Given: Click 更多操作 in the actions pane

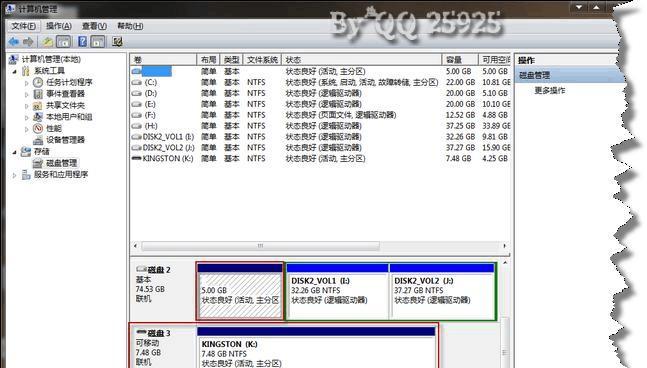Looking at the screenshot, I should pyautogui.click(x=550, y=90).
